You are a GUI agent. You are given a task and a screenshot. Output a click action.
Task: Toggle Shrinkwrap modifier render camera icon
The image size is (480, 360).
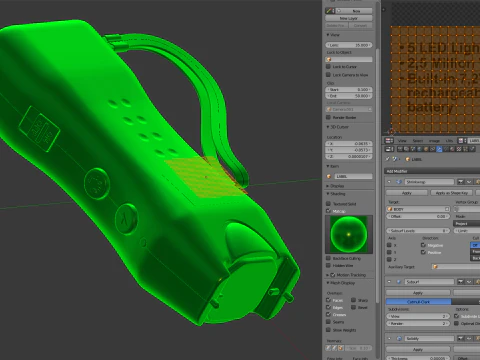click(x=460, y=182)
